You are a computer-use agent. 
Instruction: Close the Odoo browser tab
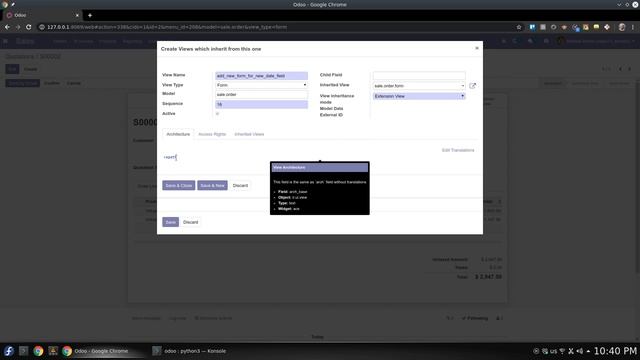click(x=77, y=15)
